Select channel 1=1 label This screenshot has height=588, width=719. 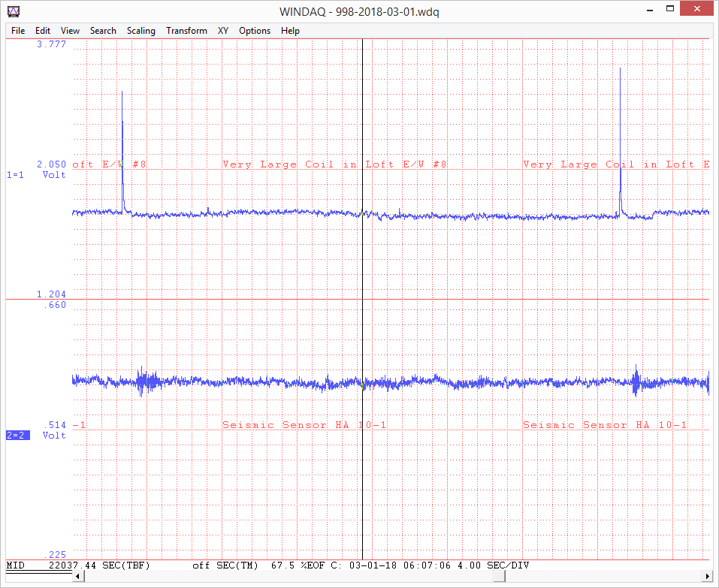click(15, 175)
